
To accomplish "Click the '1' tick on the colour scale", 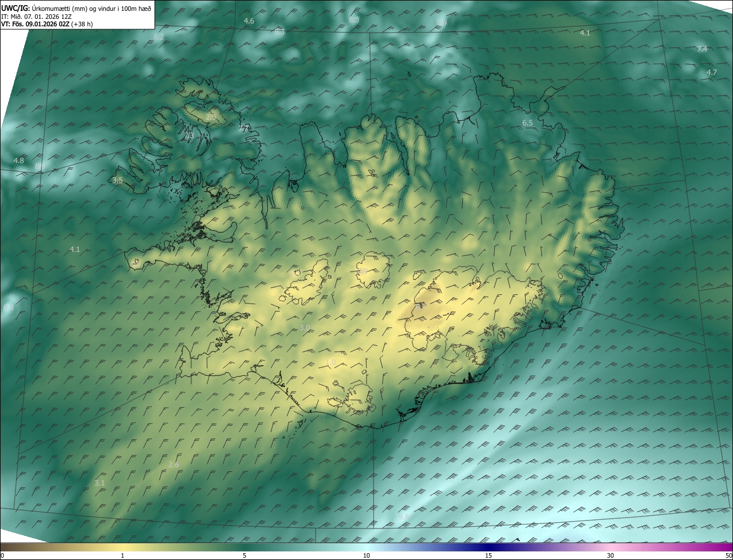I will click(123, 555).
